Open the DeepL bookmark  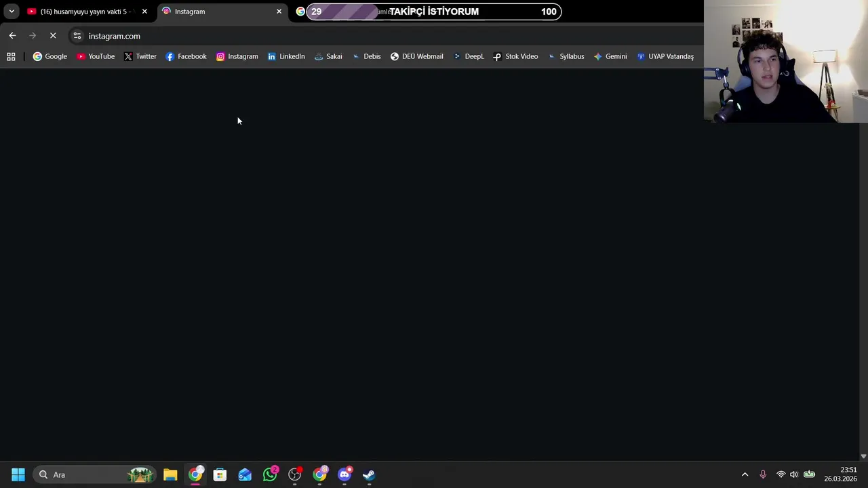tap(468, 56)
